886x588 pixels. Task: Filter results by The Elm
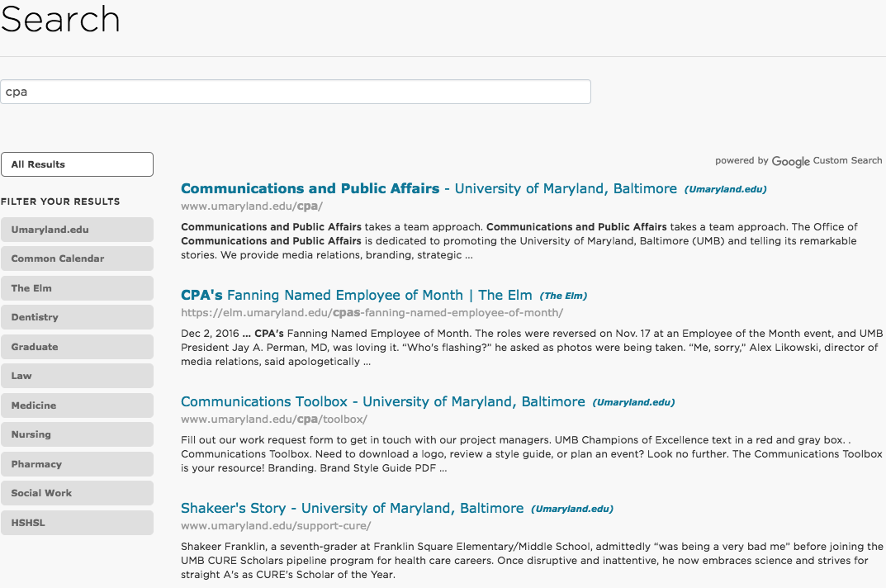(77, 288)
